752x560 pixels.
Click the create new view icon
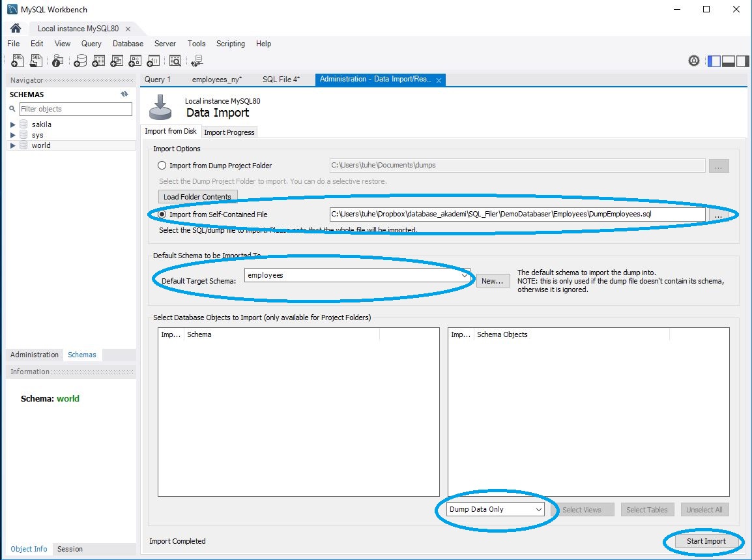point(117,61)
